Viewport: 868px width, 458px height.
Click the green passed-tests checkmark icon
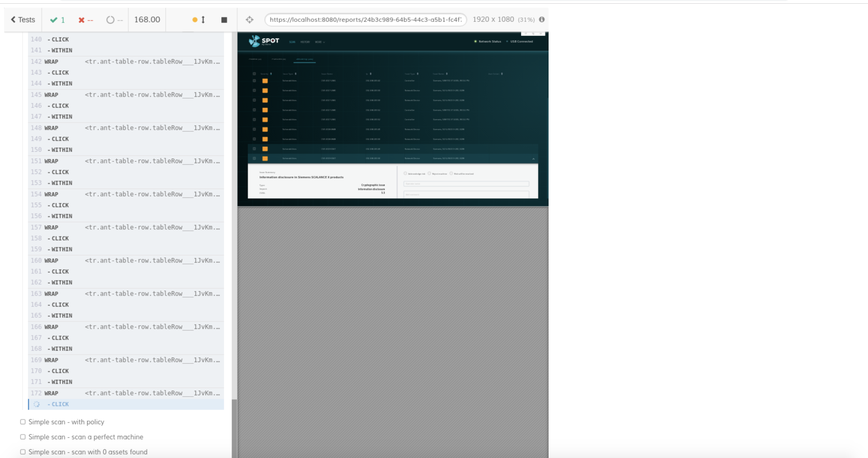pyautogui.click(x=54, y=19)
